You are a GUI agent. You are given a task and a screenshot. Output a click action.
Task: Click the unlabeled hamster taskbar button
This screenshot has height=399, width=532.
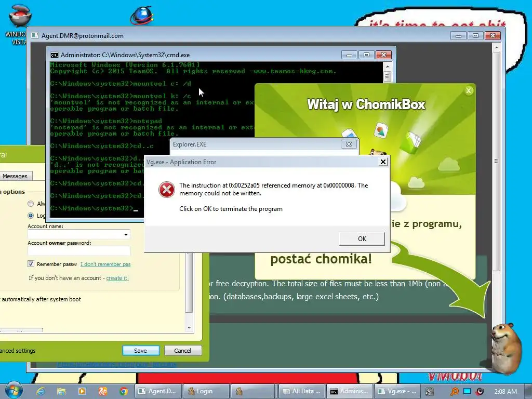point(253,391)
